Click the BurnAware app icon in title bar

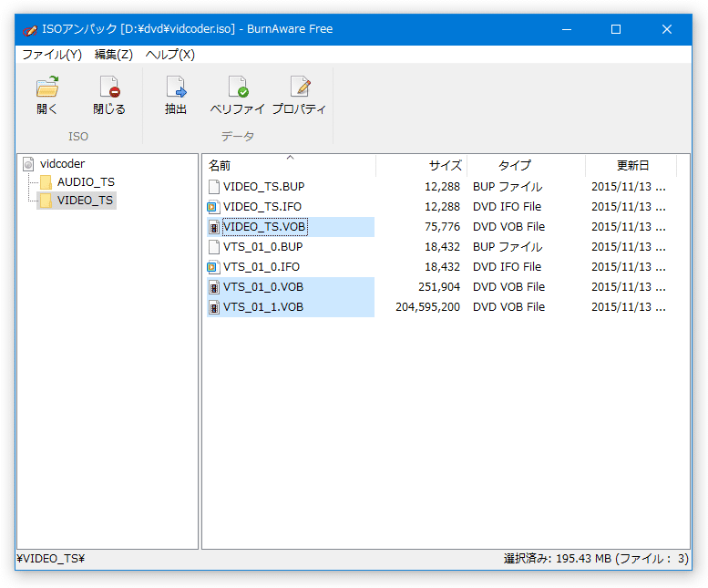[x=30, y=30]
